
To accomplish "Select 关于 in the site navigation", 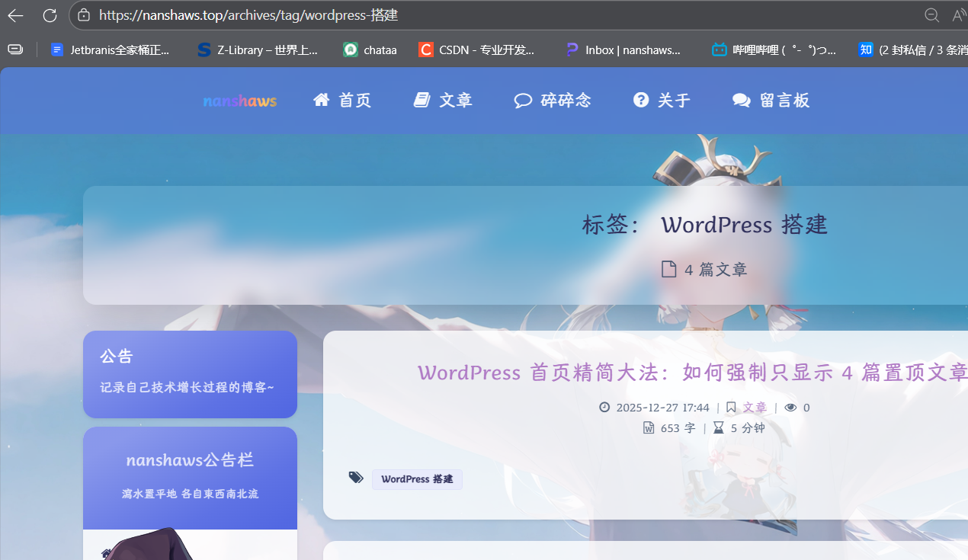I will [662, 101].
